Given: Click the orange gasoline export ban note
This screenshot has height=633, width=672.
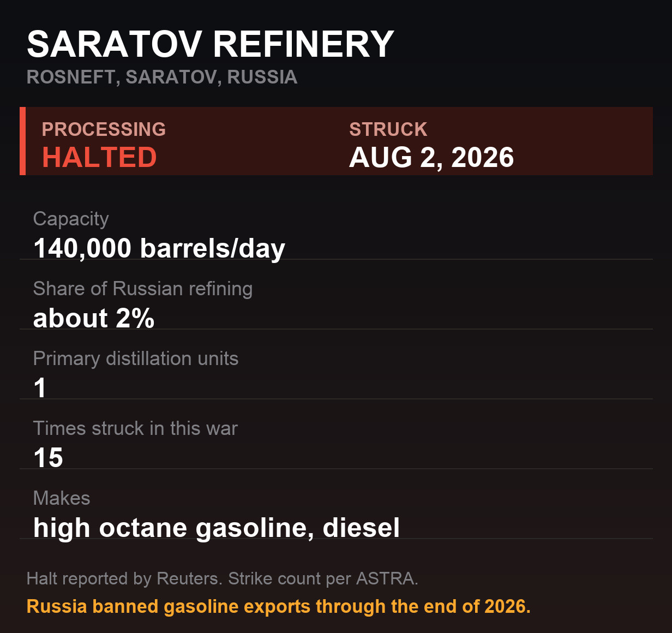Looking at the screenshot, I should pos(279,606).
